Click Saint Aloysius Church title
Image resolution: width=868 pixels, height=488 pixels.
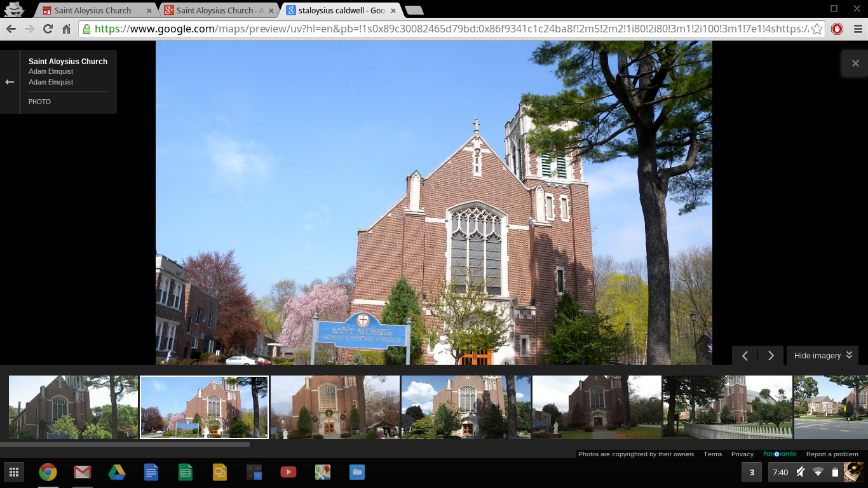coord(68,62)
